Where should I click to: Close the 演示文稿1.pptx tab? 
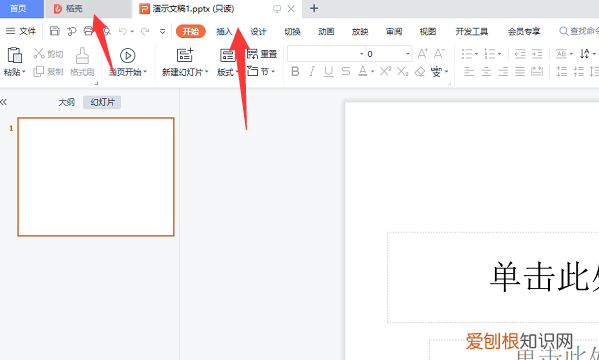291,8
